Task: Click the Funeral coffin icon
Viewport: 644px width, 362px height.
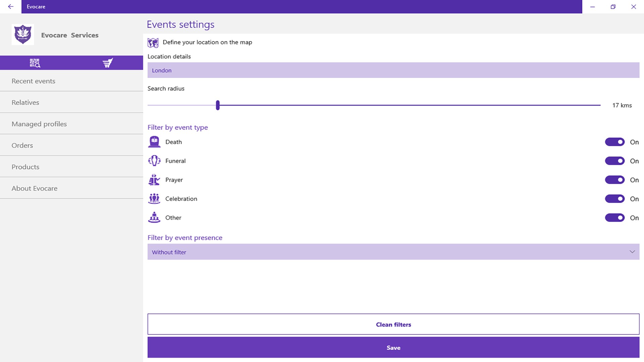Action: [154, 161]
